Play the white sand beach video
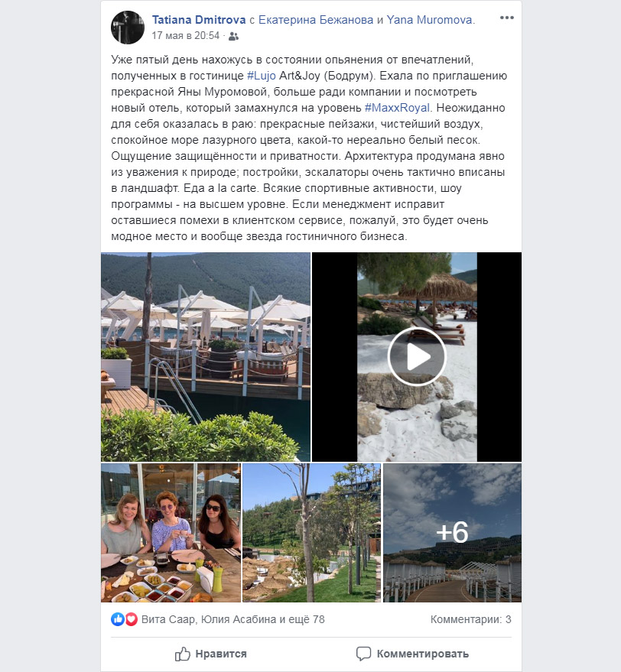The height and width of the screenshot is (672, 621). tap(417, 356)
